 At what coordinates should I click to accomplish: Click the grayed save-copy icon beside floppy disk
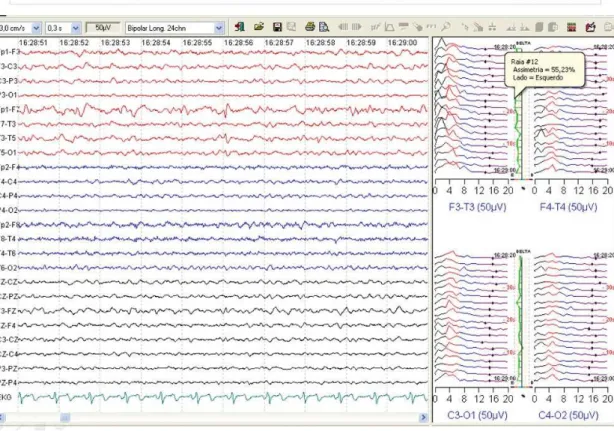click(x=291, y=27)
